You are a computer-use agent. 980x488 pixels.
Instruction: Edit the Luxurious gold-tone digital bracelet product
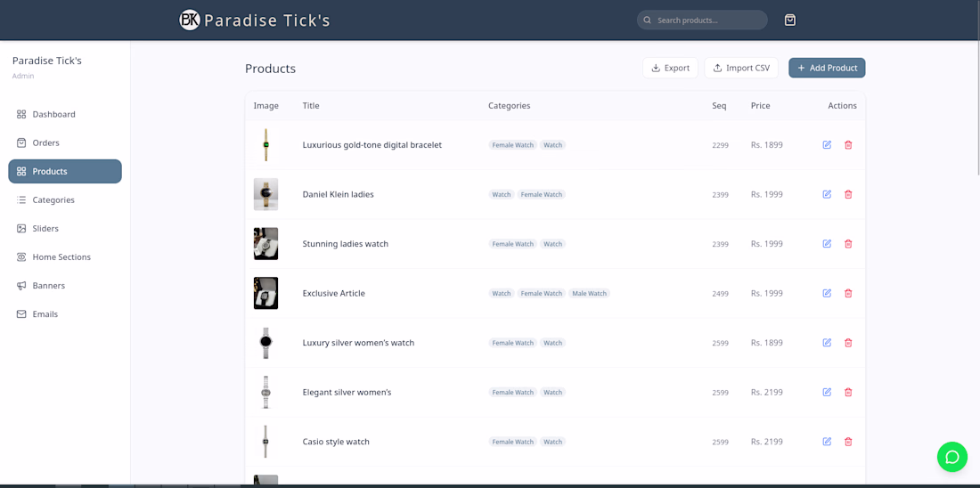(827, 145)
